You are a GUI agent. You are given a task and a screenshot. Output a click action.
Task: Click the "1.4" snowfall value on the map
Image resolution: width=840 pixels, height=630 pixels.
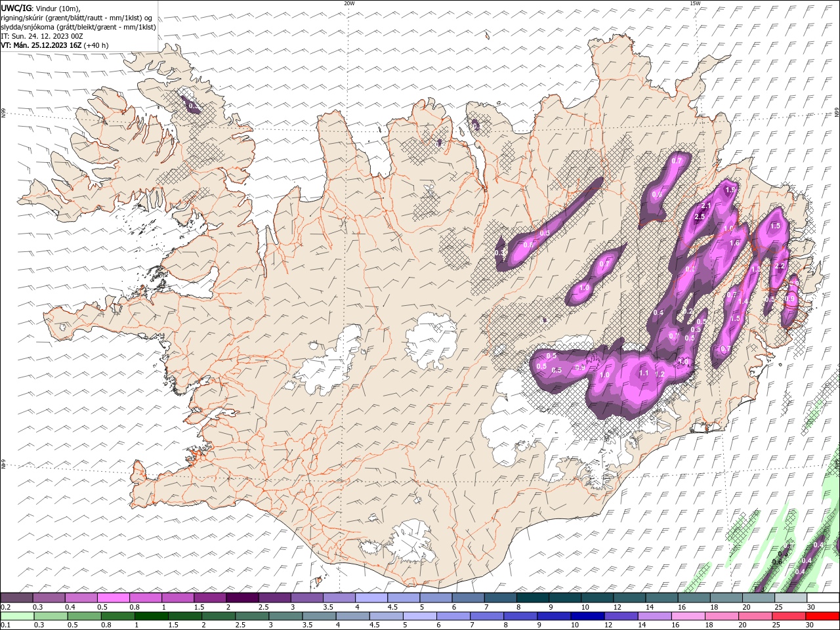[x=744, y=301]
